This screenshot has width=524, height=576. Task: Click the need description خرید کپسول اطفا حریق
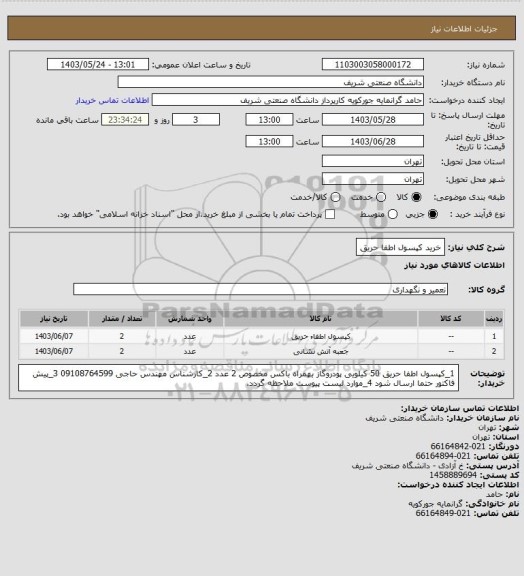400,248
